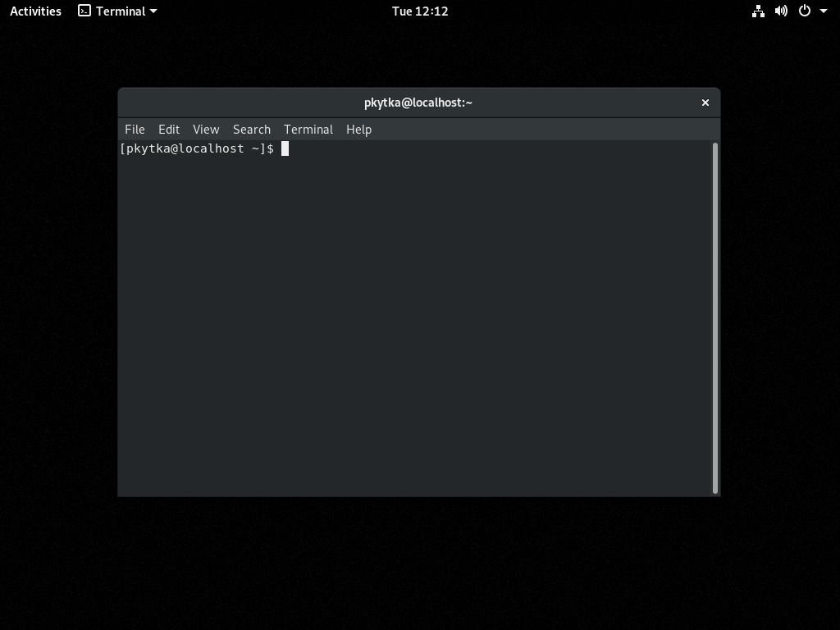The width and height of the screenshot is (840, 630).
Task: Expand the system menu arrow
Action: pyautogui.click(x=824, y=11)
